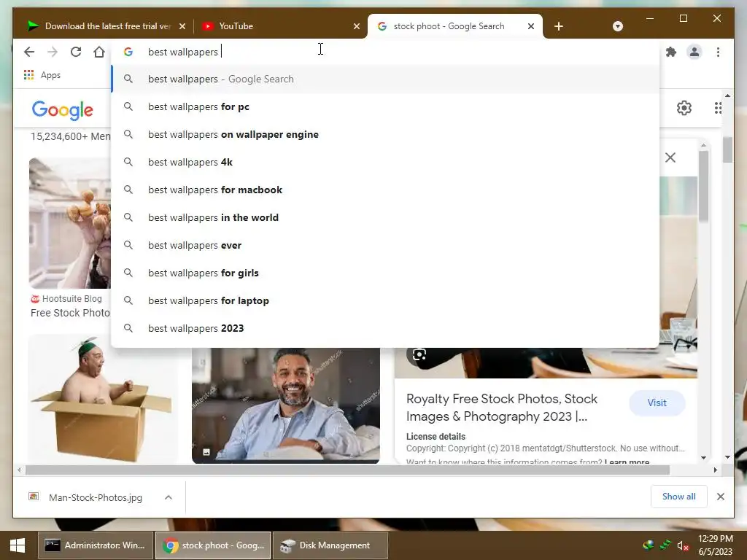
Task: Click the forward navigation arrow
Action: click(53, 52)
